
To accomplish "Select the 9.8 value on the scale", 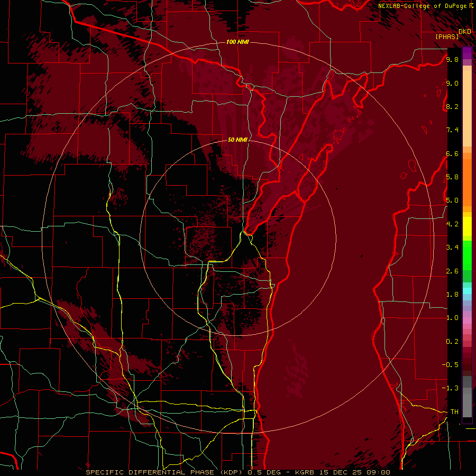I will tap(452, 59).
